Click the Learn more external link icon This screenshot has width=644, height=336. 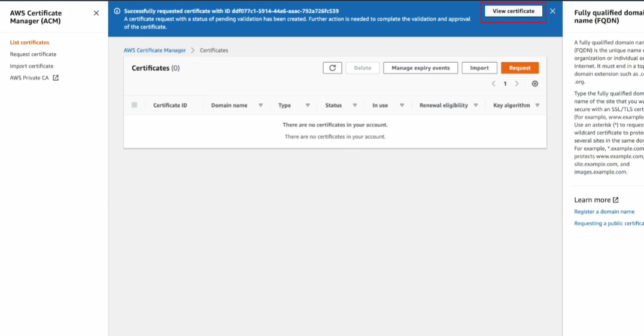[x=616, y=200]
